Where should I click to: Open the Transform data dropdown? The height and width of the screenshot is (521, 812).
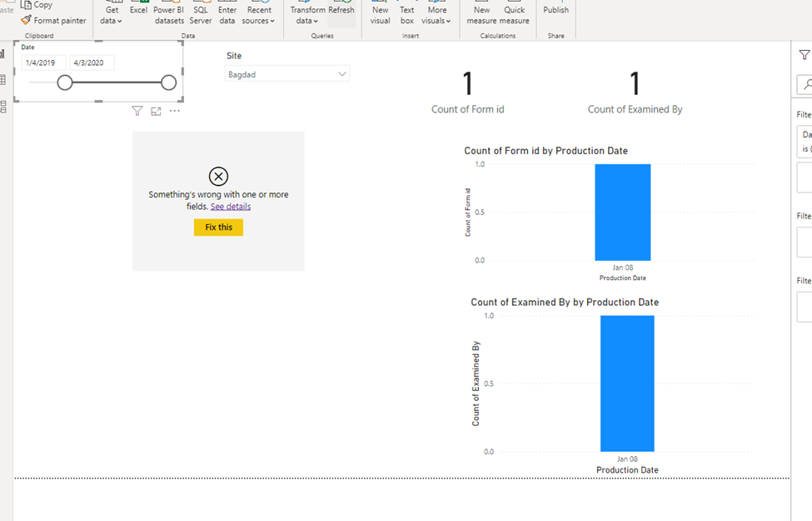pos(307,14)
